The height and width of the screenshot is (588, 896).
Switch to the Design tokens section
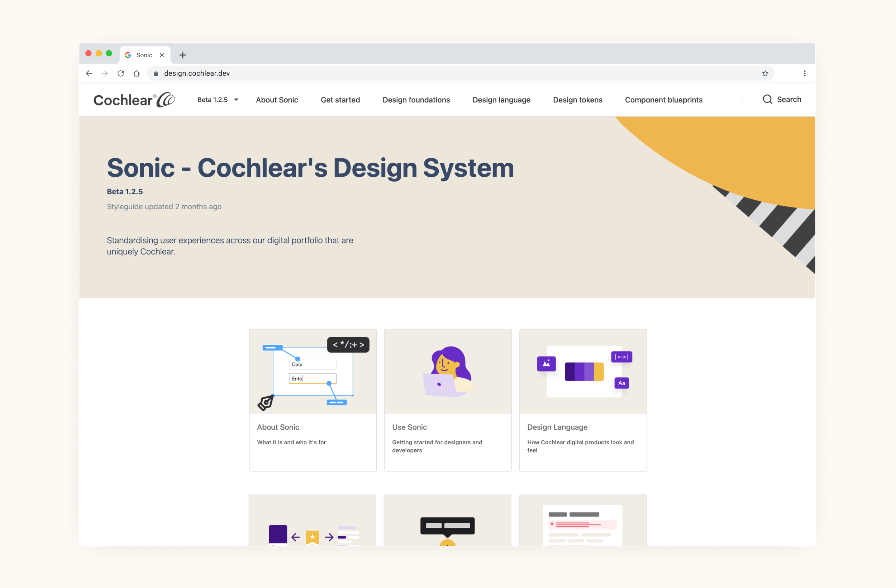click(x=577, y=100)
